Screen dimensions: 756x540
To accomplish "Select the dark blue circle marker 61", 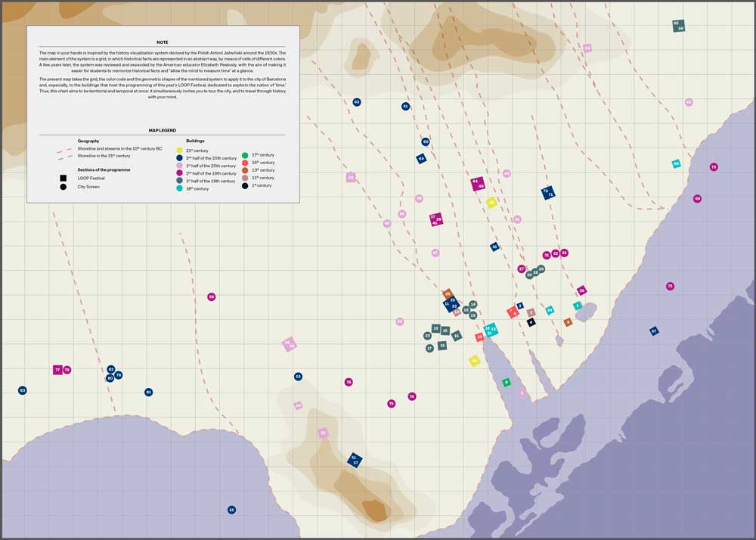I will [405, 107].
